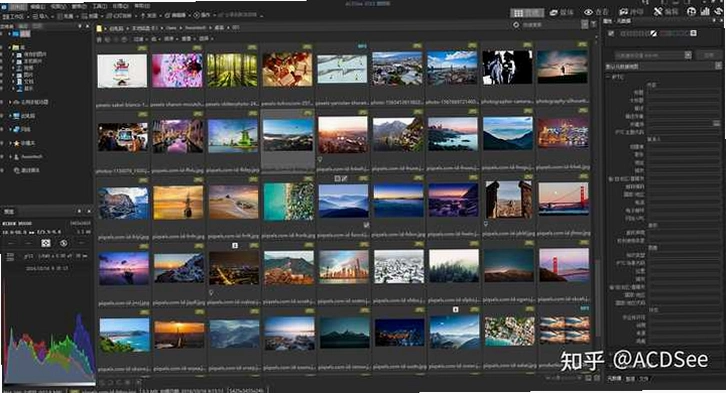Collapse the IPTC section in metadata panel

pos(608,77)
